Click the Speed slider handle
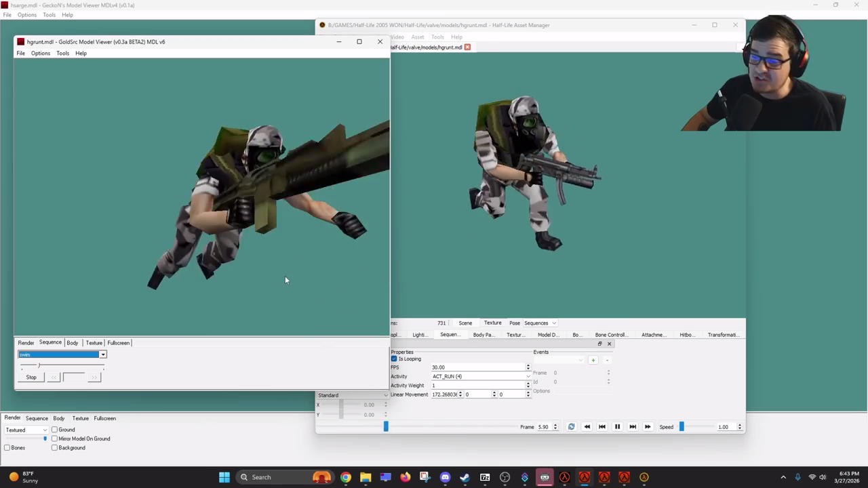 click(682, 427)
